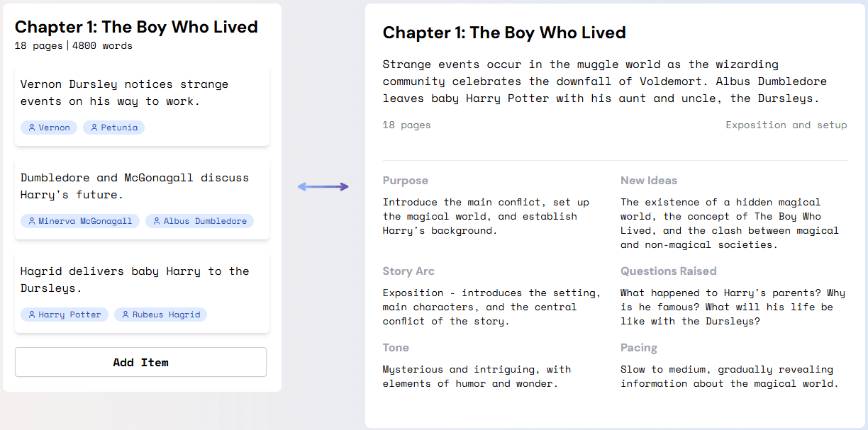This screenshot has width=868, height=430.
Task: Expand the Purpose section
Action: point(404,181)
